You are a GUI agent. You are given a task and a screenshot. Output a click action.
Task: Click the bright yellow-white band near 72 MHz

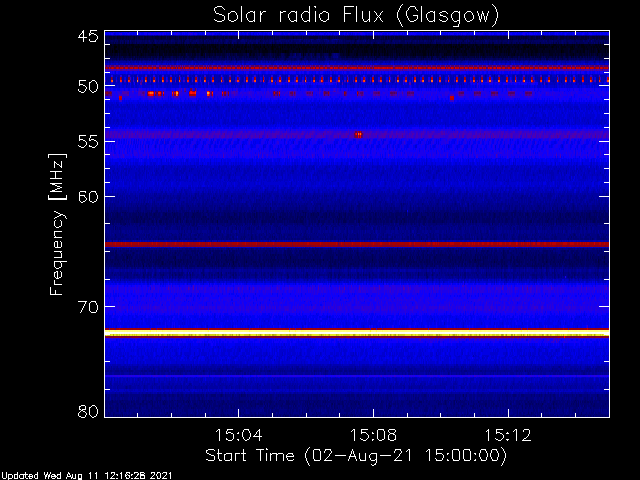(357, 334)
